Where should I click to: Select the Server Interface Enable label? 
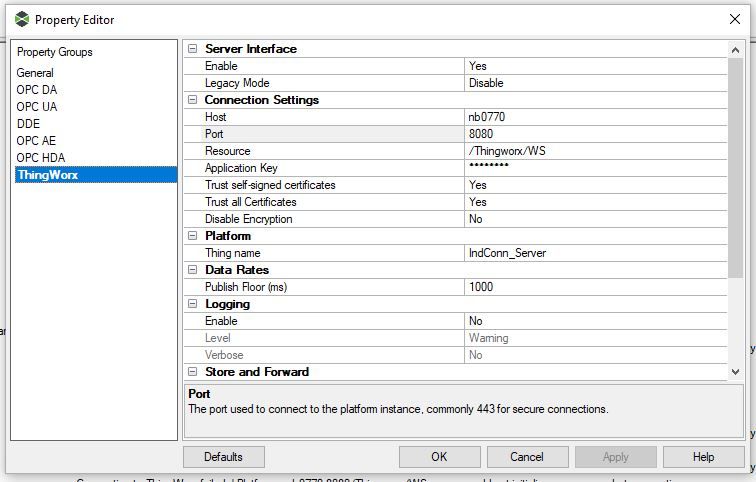click(x=221, y=66)
